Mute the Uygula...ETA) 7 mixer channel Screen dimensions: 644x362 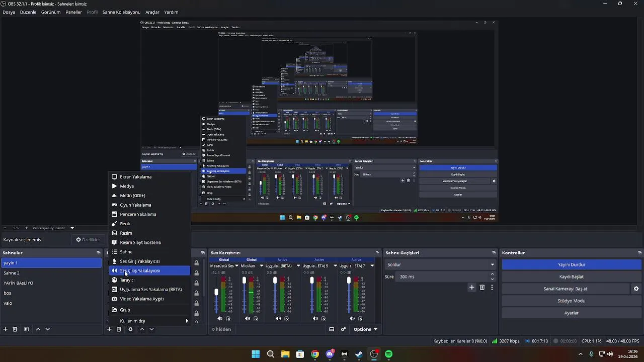[x=352, y=318]
